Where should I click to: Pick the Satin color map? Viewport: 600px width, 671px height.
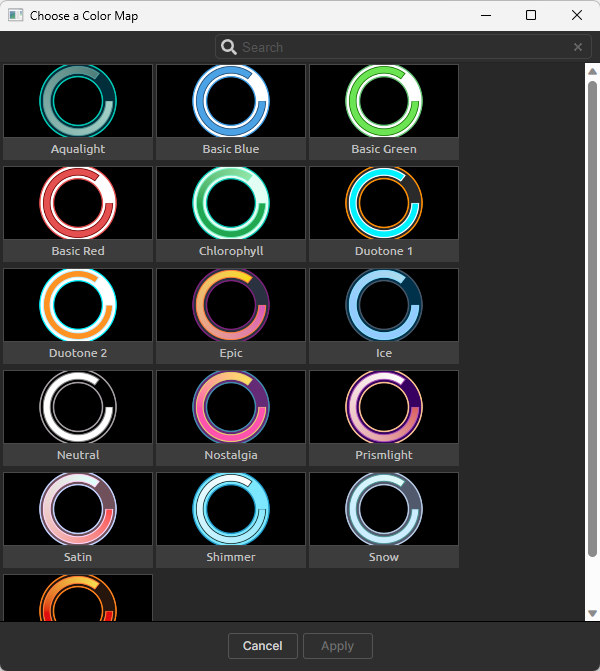point(78,520)
